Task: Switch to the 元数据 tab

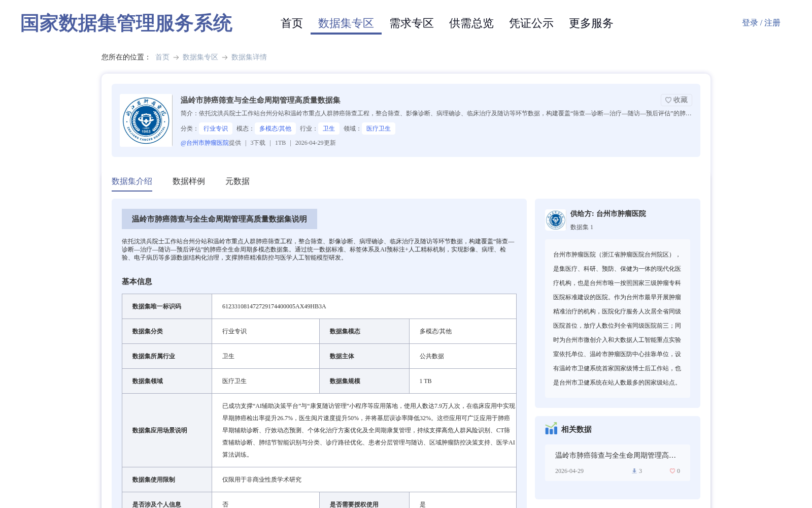Action: [238, 181]
